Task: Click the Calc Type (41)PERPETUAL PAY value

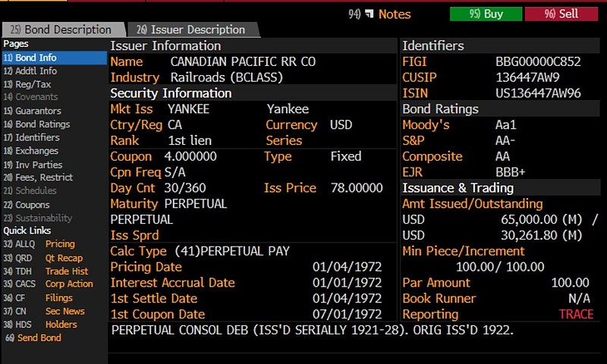Action: tap(232, 251)
